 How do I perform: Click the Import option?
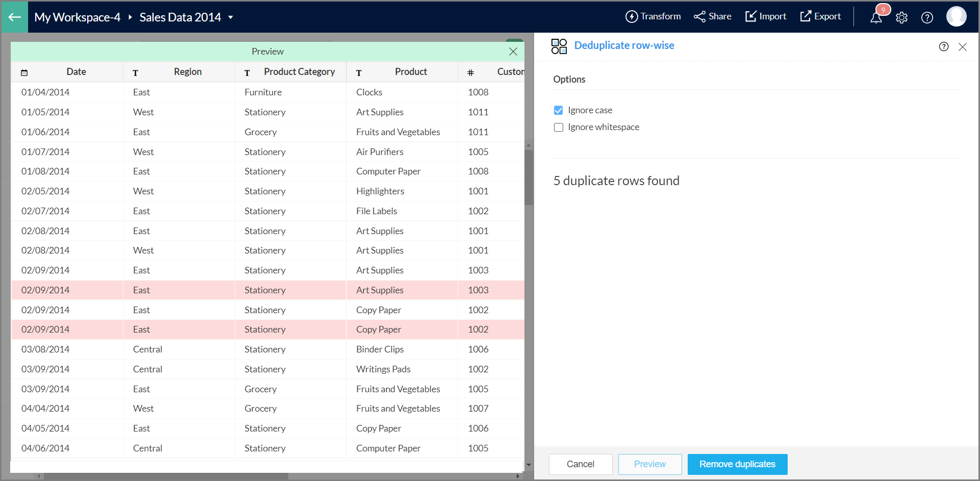(x=766, y=17)
